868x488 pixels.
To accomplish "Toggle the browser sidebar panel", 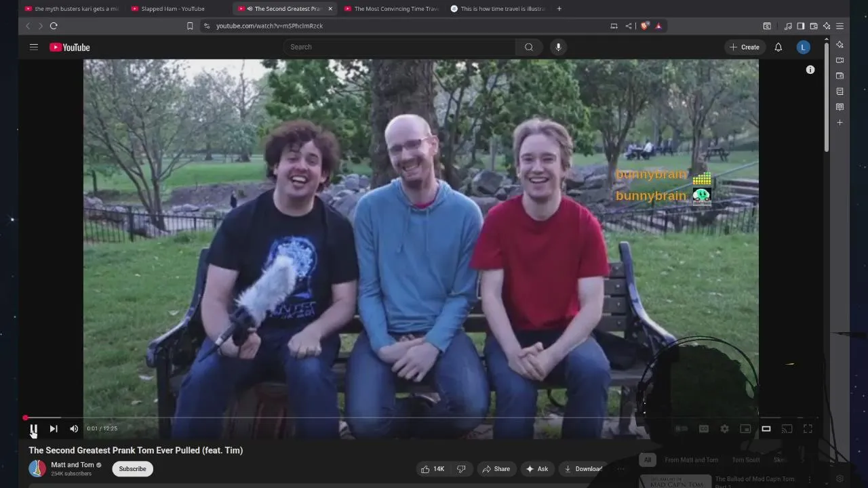I will pos(801,26).
